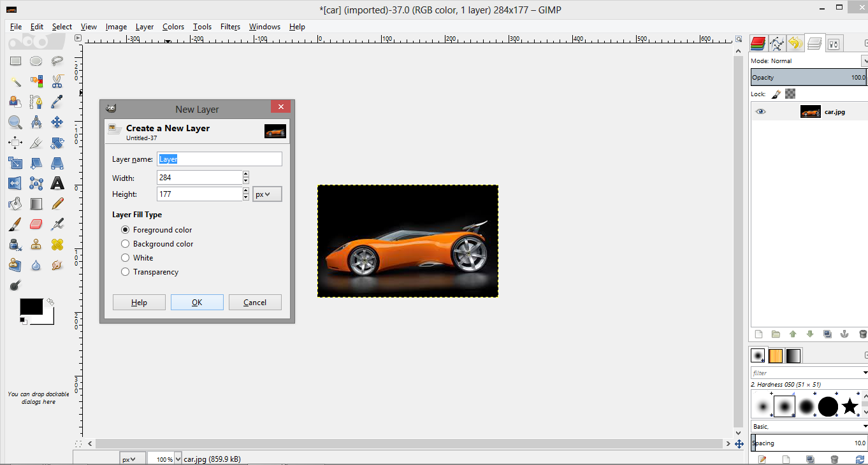Viewport: 868px width, 465px height.
Task: Open the Filters menu
Action: 230,27
